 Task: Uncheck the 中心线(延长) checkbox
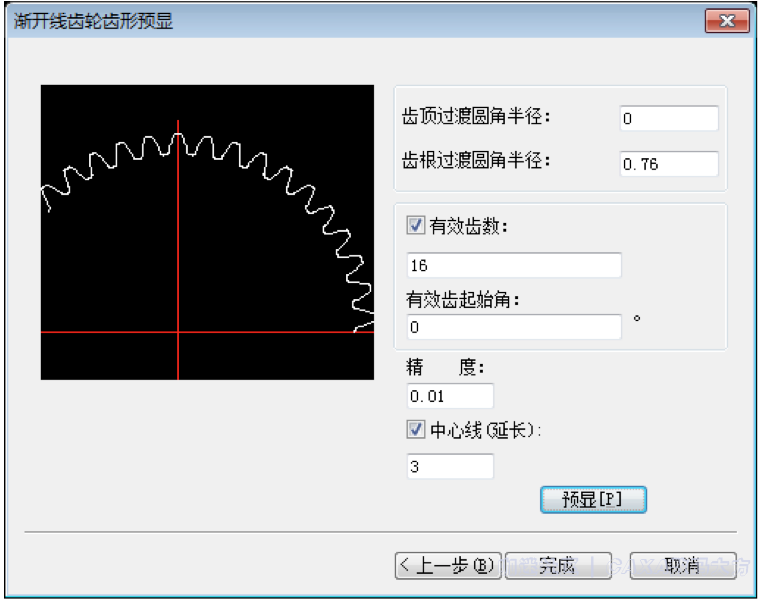[416, 429]
